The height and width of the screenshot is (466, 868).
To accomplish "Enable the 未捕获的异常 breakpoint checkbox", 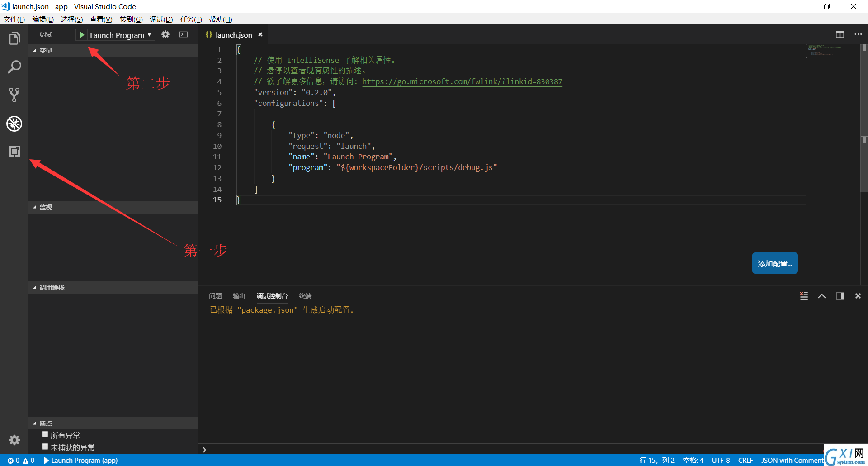I will [45, 447].
